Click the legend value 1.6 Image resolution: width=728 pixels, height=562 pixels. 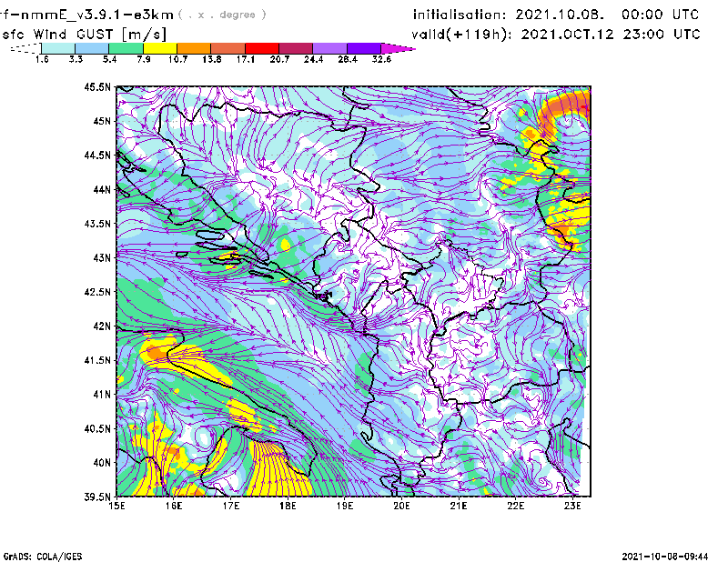pos(42,59)
